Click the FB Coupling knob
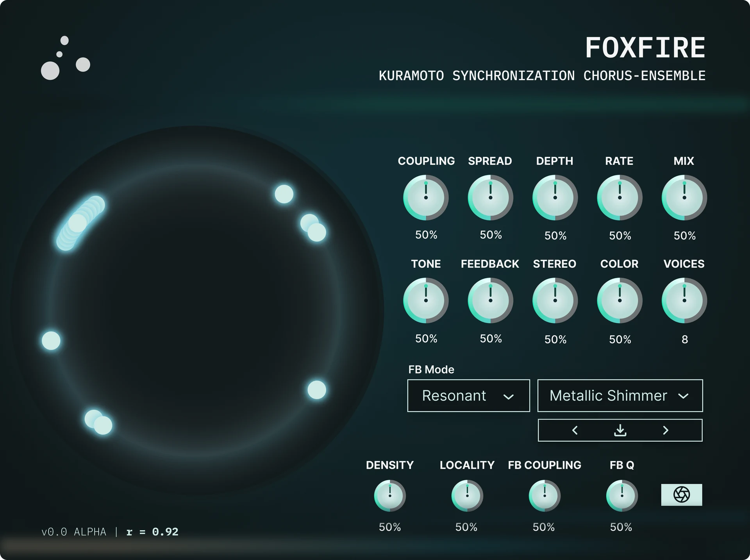The height and width of the screenshot is (560, 750). [x=545, y=496]
